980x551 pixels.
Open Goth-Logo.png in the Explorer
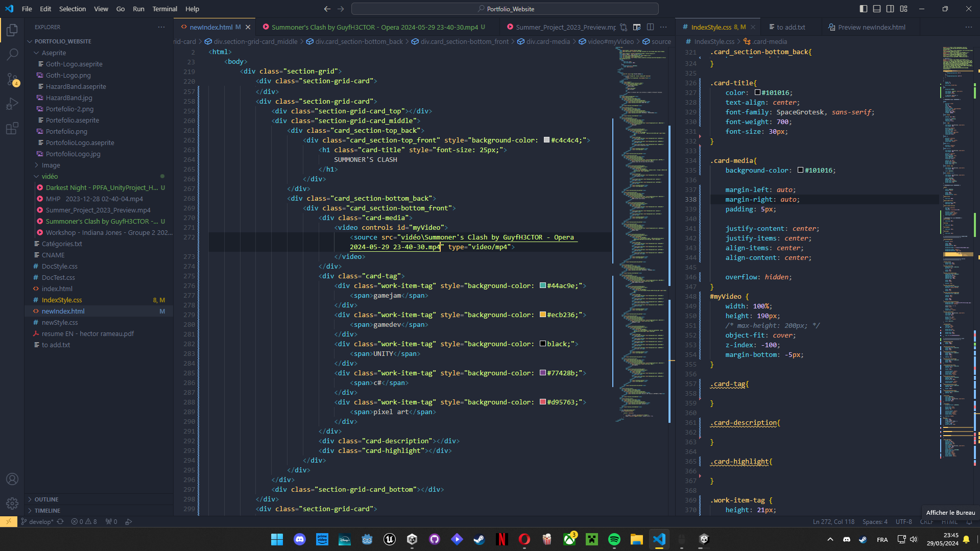point(99,75)
